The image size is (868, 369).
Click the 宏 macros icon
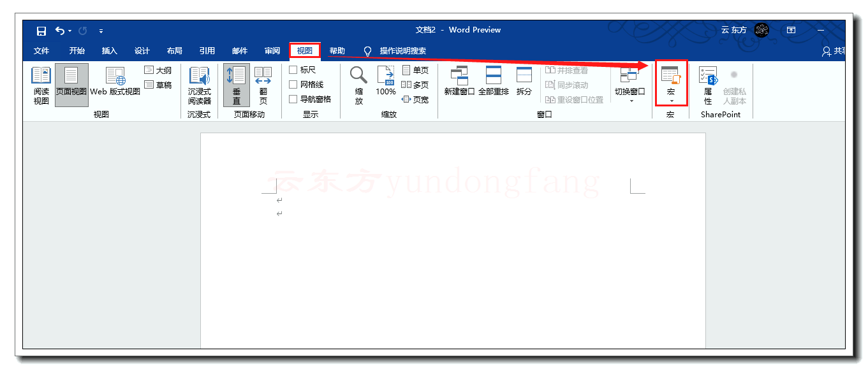[671, 75]
